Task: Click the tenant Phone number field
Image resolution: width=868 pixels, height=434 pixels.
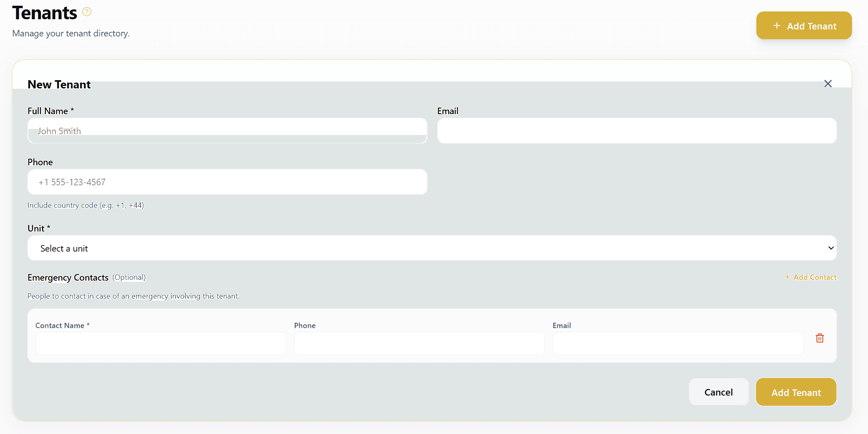Action: [x=227, y=182]
